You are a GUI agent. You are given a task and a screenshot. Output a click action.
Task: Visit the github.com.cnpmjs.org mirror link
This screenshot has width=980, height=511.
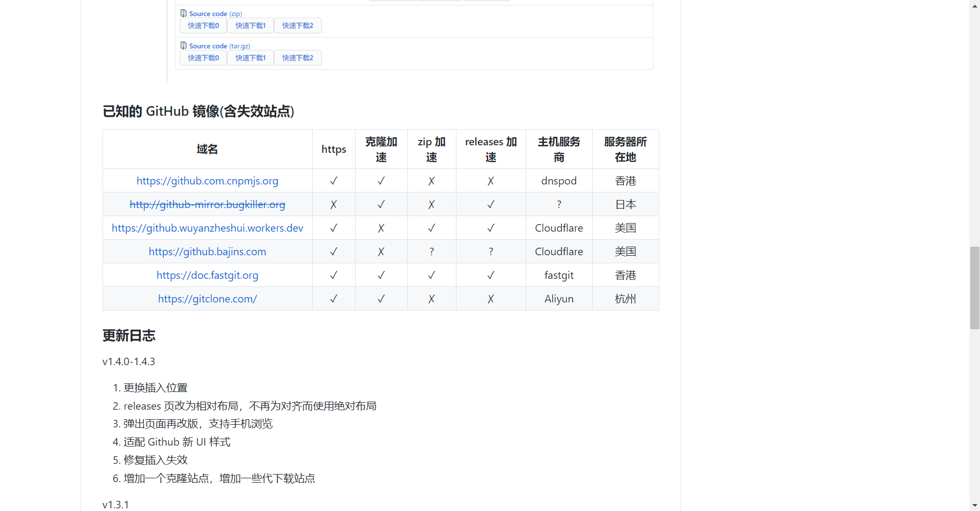pyautogui.click(x=207, y=181)
